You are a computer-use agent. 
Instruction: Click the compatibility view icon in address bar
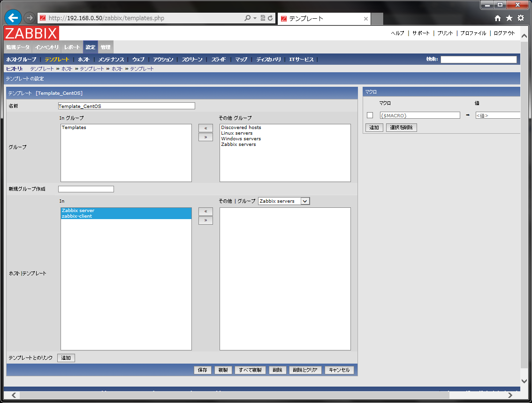coord(263,18)
